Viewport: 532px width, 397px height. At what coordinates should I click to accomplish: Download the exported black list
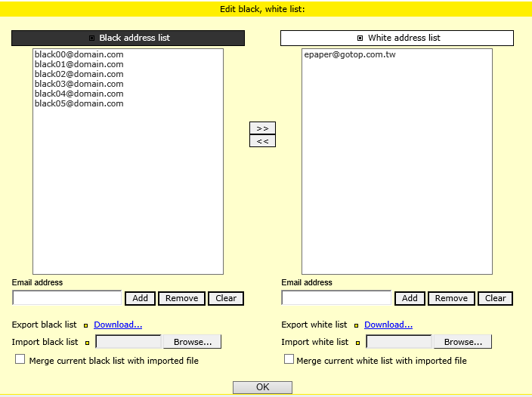(x=118, y=325)
